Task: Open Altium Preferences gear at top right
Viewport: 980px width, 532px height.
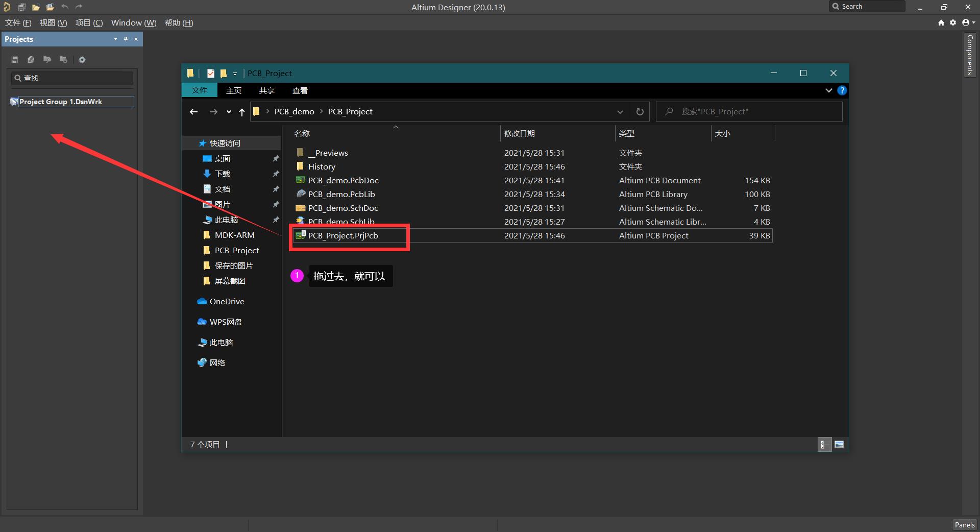Action: 953,22
